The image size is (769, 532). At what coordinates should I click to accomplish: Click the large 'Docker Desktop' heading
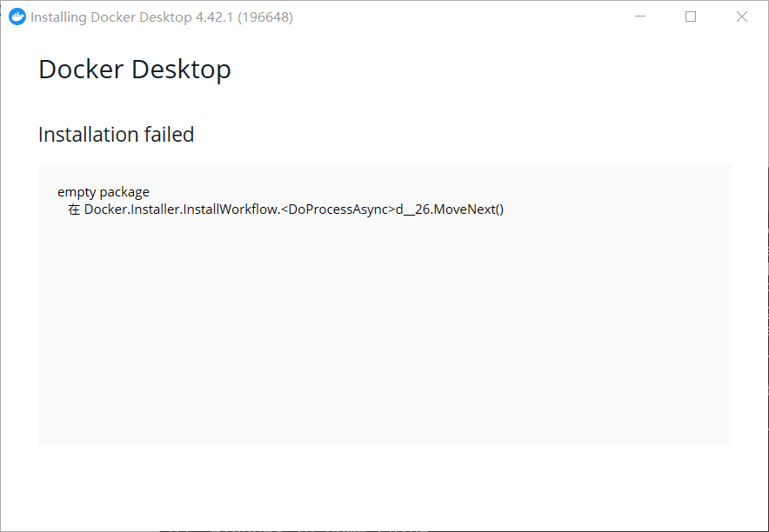point(134,70)
